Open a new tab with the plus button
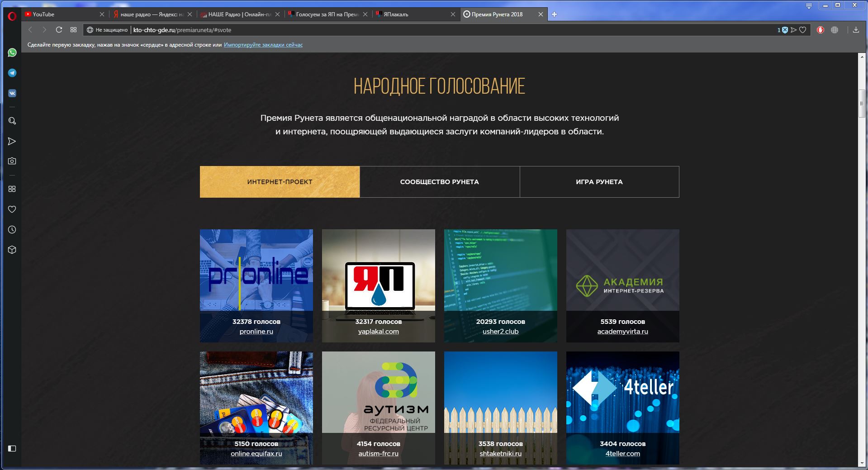 (x=554, y=14)
